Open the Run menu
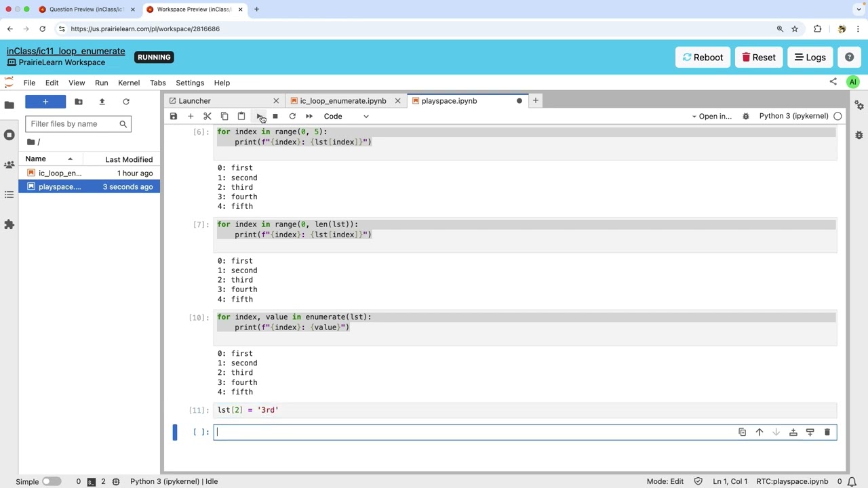The width and height of the screenshot is (868, 488). [x=101, y=83]
